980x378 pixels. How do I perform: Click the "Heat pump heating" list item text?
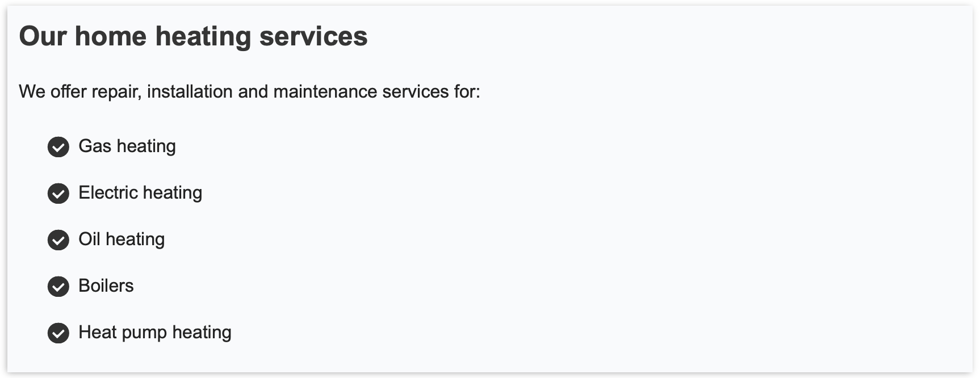[x=155, y=333]
